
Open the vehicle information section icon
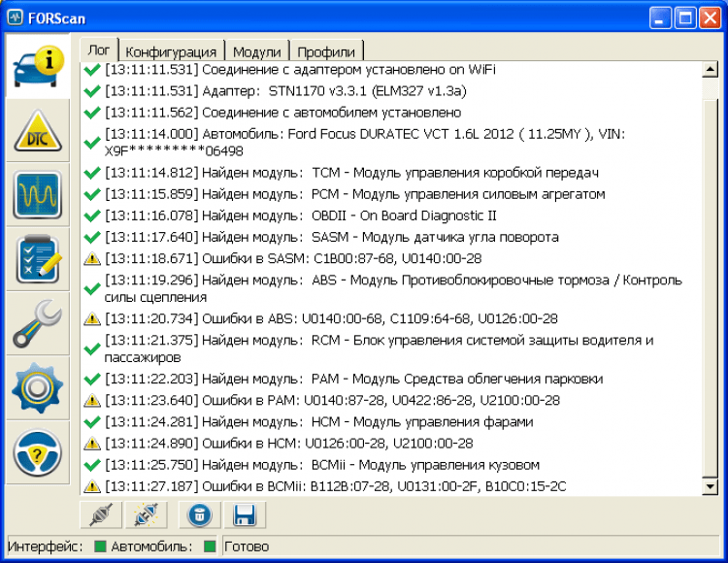point(38,66)
